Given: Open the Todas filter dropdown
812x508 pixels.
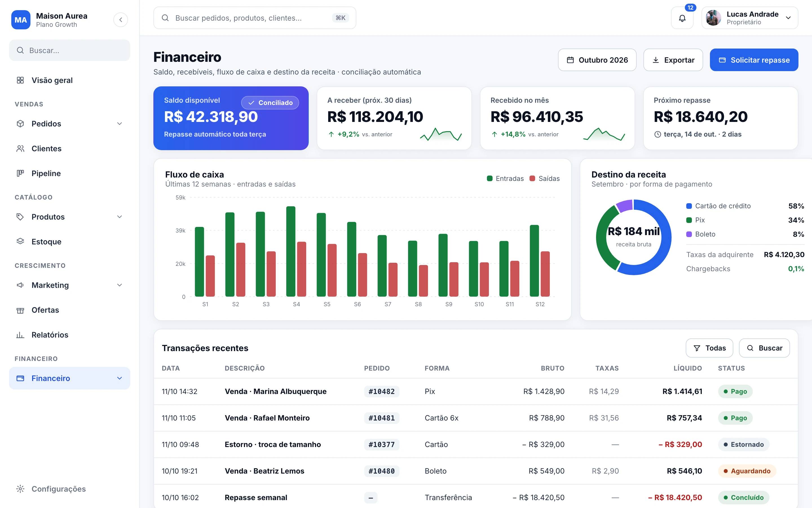Looking at the screenshot, I should tap(709, 348).
